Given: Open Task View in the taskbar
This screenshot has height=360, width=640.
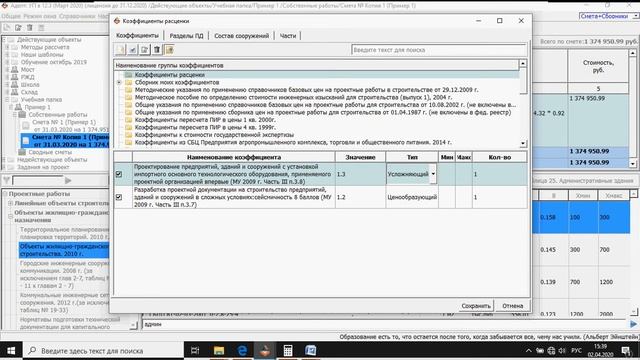Looking at the screenshot, I should (195, 351).
